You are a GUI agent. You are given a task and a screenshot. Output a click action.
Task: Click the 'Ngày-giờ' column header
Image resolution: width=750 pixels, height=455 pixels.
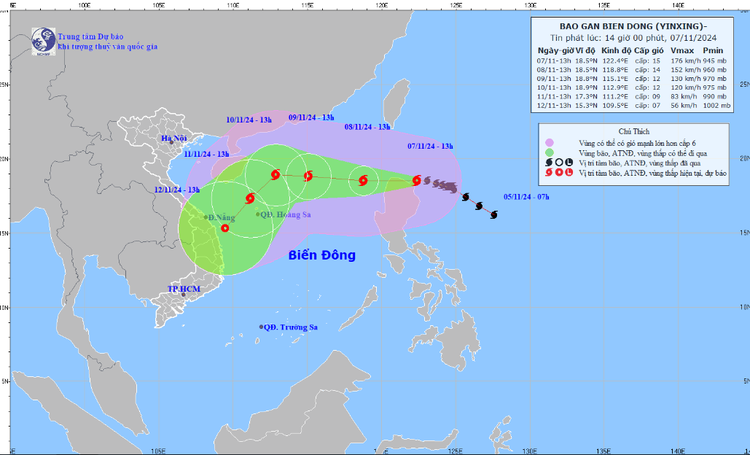pos(555,50)
